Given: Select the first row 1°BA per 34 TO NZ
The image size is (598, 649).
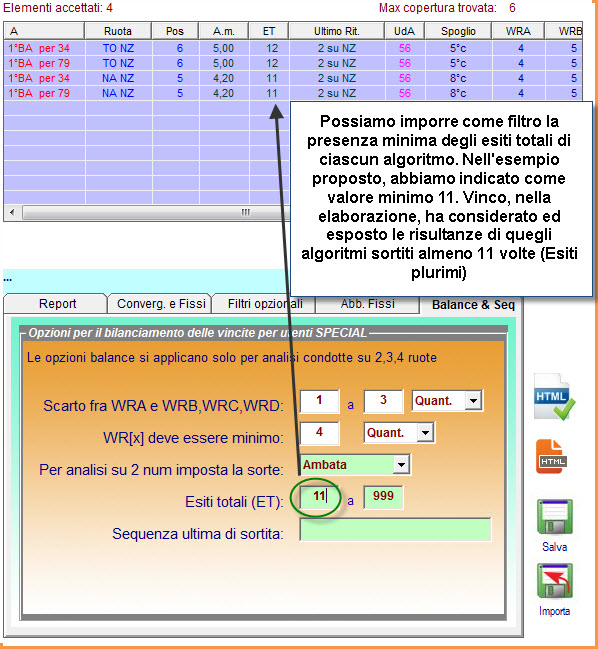Looking at the screenshot, I should point(293,48).
